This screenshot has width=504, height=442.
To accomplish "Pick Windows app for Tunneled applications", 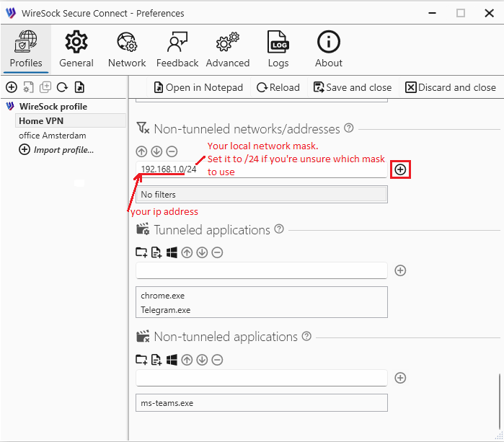I will (172, 252).
